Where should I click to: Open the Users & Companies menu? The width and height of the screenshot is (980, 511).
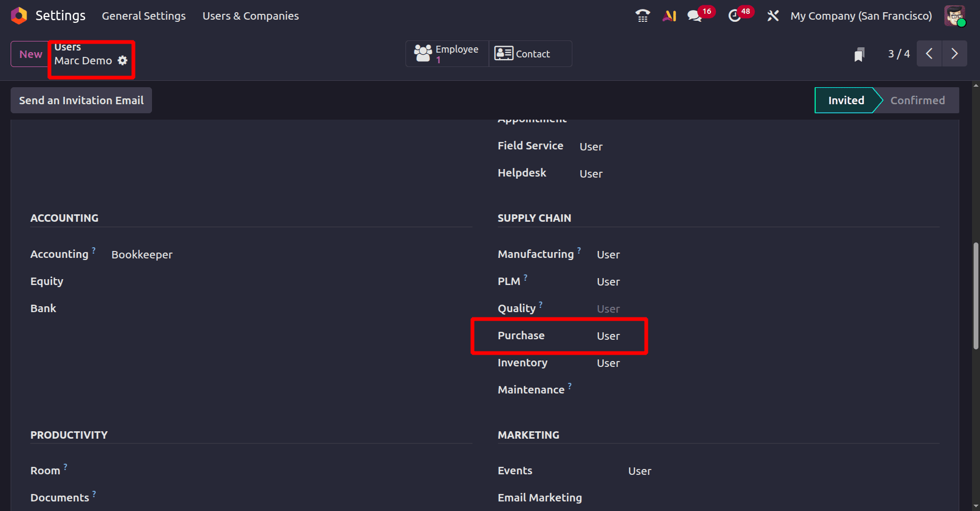250,16
